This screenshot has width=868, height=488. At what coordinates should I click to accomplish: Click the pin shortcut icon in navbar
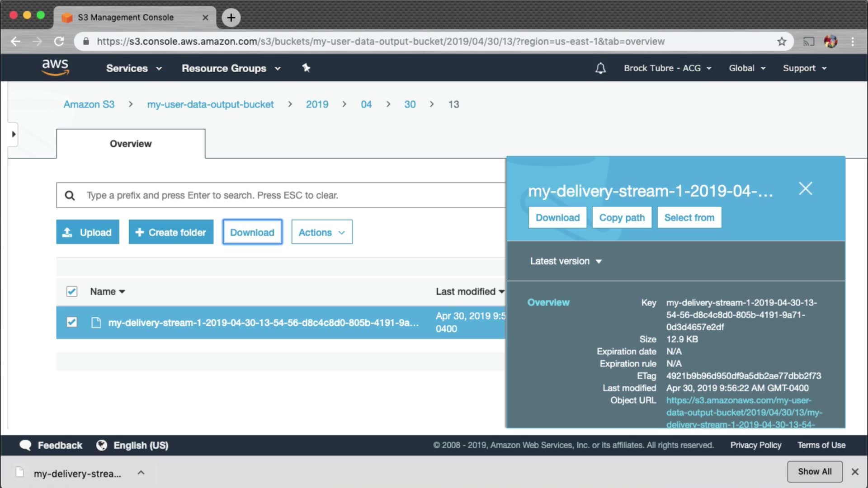[306, 68]
